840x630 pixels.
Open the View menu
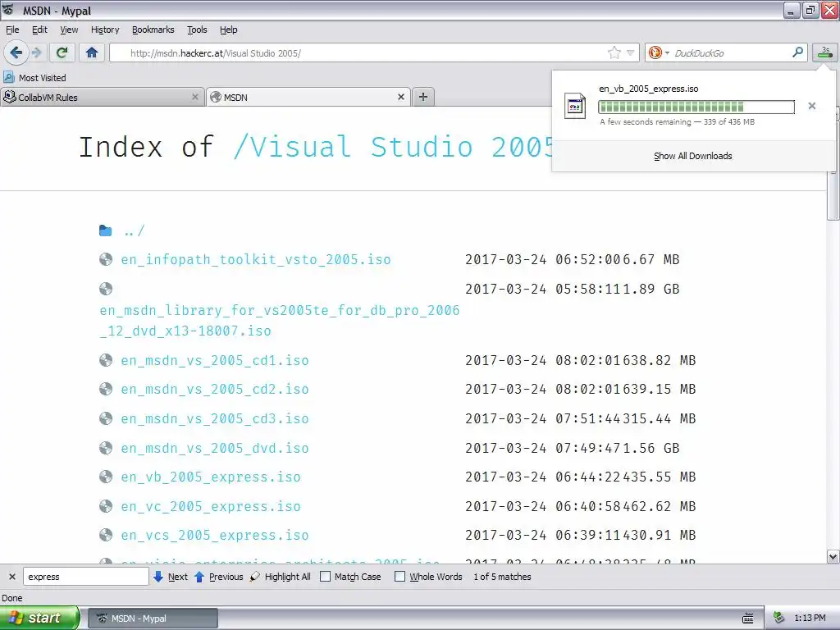point(69,30)
